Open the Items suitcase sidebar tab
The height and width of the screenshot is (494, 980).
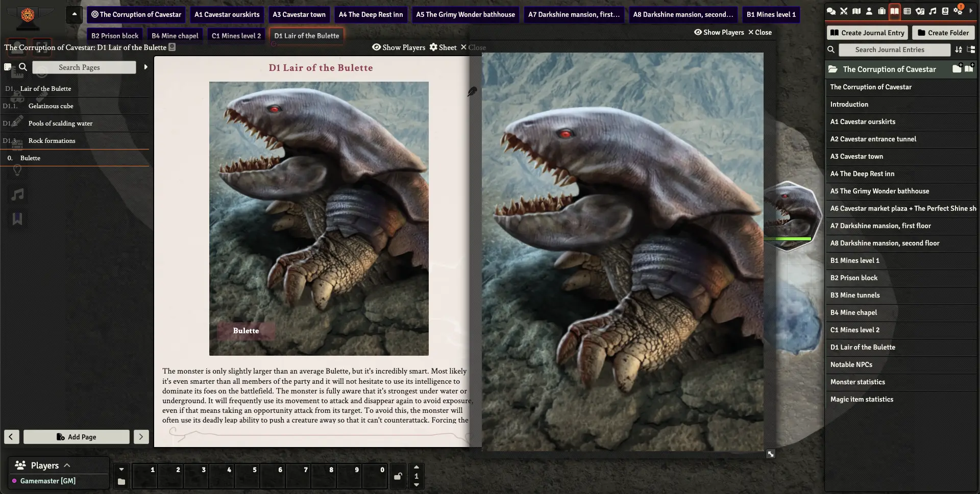pos(882,11)
